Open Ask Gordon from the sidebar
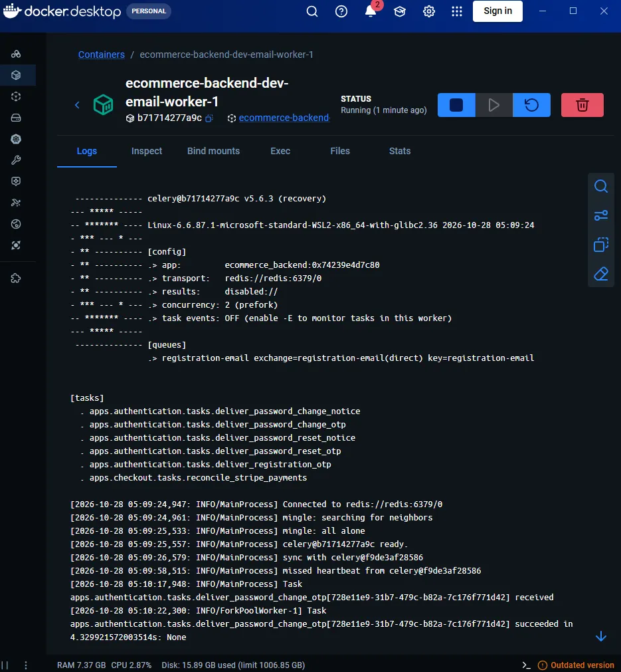 [x=16, y=54]
